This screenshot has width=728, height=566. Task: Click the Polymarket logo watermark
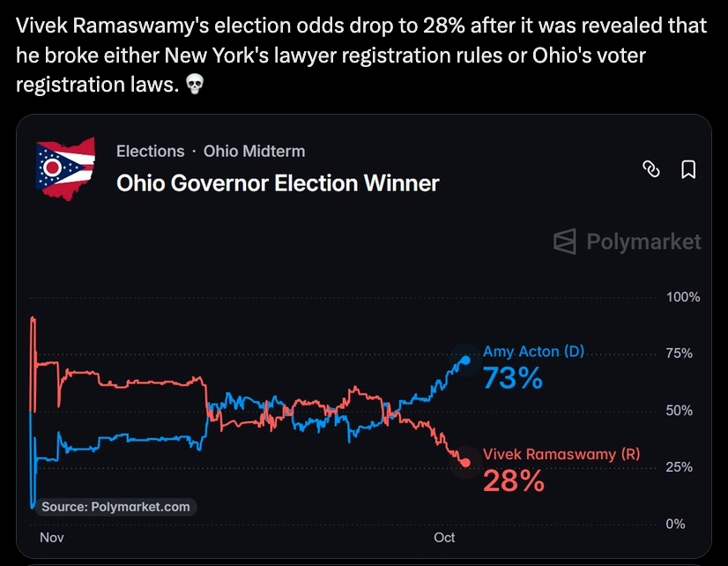627,242
